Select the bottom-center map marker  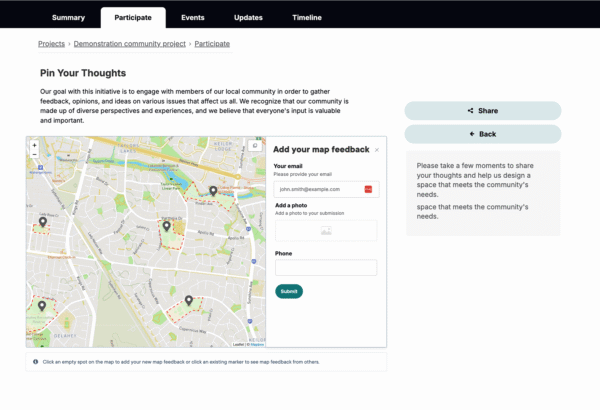(188, 300)
